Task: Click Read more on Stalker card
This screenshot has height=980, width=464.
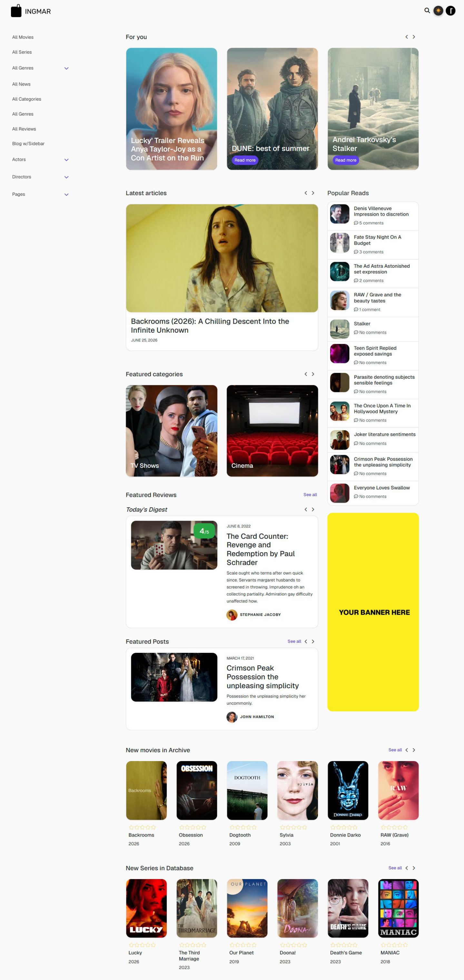Action: click(x=346, y=160)
